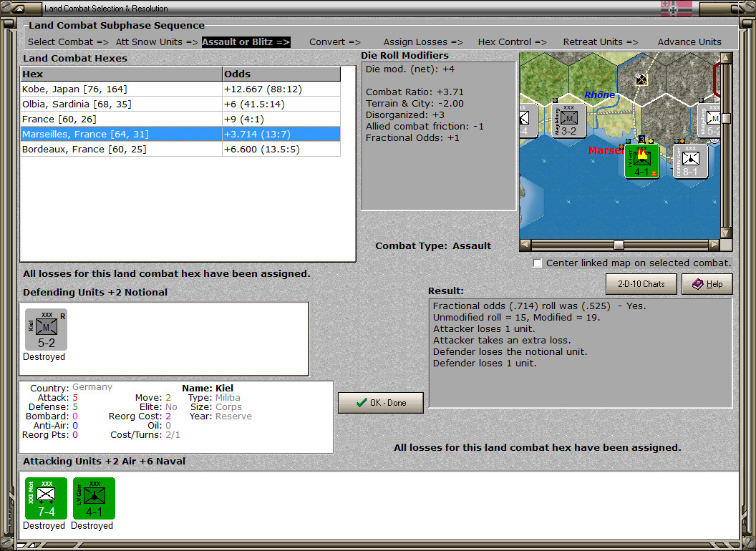756x551 pixels.
Task: Click the Marseilles city label on map
Action: 606,150
